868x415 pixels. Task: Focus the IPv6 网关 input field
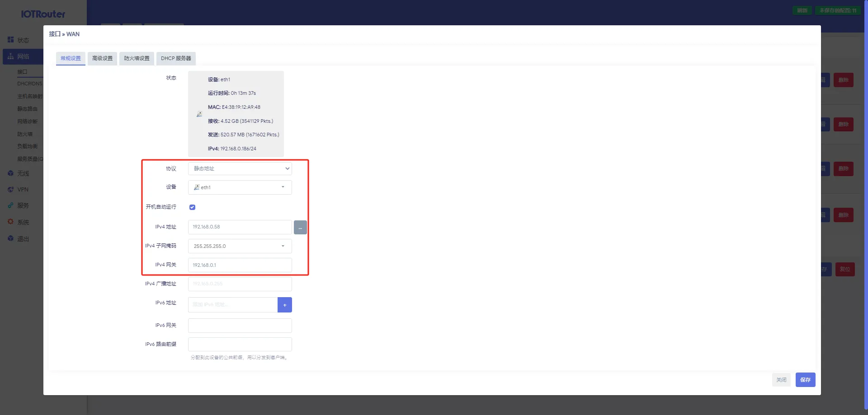(x=240, y=326)
